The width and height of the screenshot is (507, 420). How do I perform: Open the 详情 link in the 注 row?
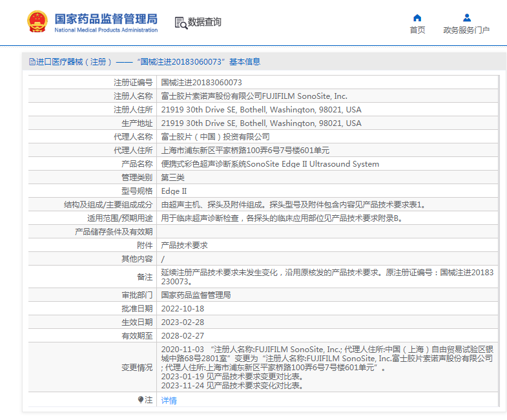pyautogui.click(x=169, y=401)
